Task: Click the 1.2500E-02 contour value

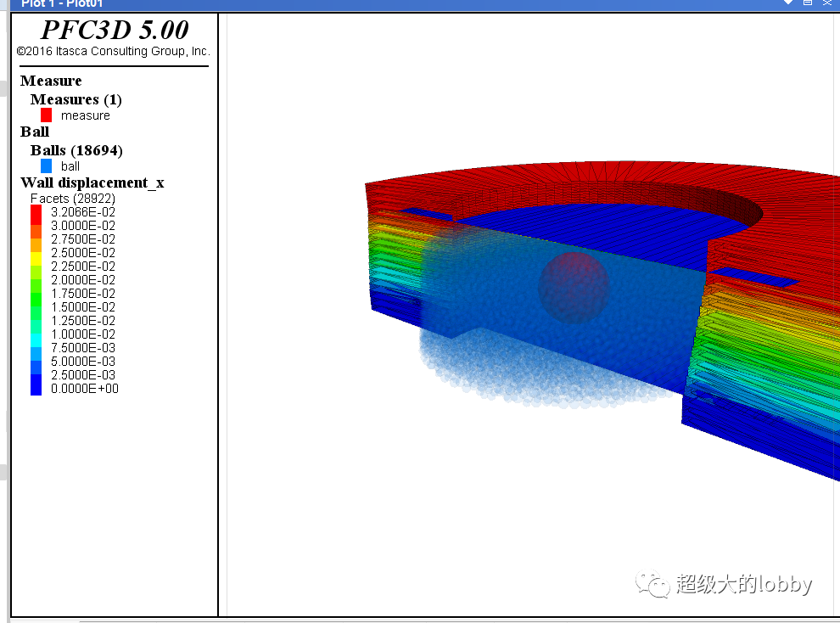Action: point(83,321)
